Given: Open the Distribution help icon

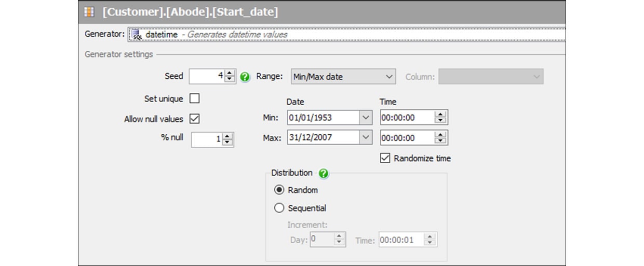Looking at the screenshot, I should [323, 173].
